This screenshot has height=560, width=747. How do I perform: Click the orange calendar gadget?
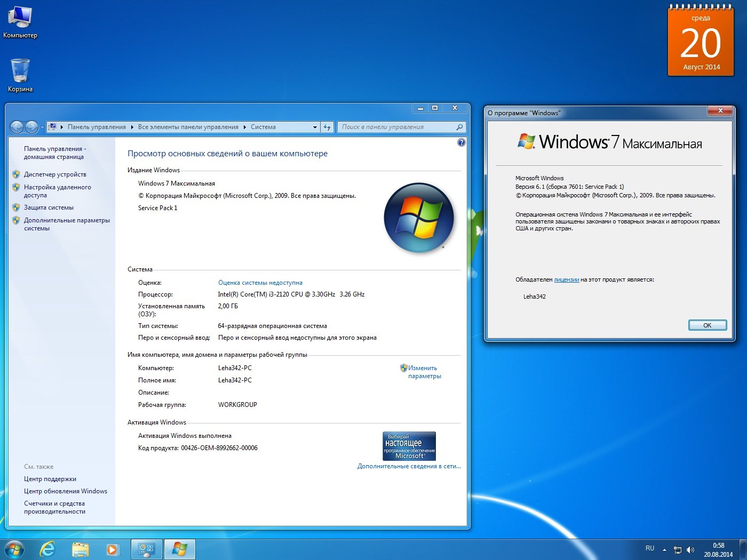(x=701, y=41)
